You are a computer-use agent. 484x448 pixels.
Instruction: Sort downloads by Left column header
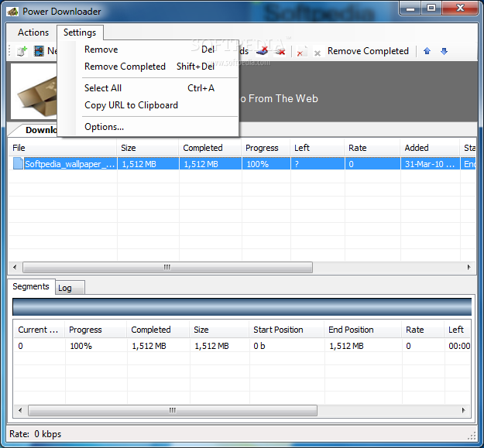pos(318,148)
